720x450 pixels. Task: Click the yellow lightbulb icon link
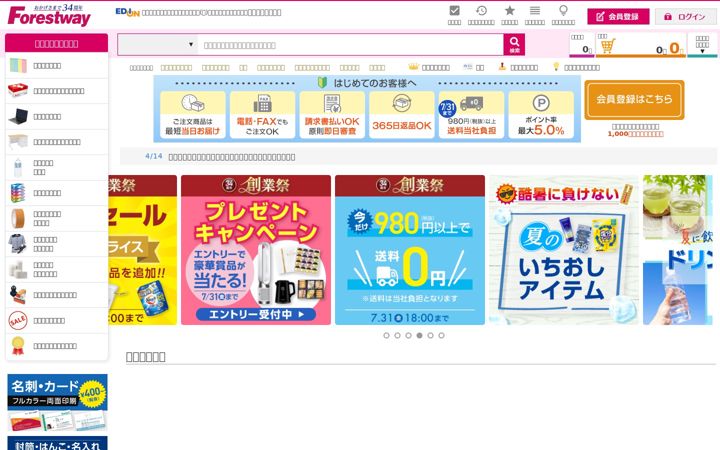(556, 67)
